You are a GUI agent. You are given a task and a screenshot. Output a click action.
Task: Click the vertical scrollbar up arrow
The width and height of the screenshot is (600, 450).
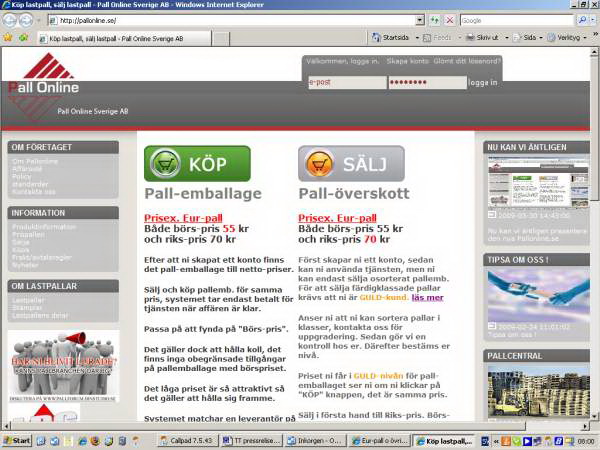594,52
